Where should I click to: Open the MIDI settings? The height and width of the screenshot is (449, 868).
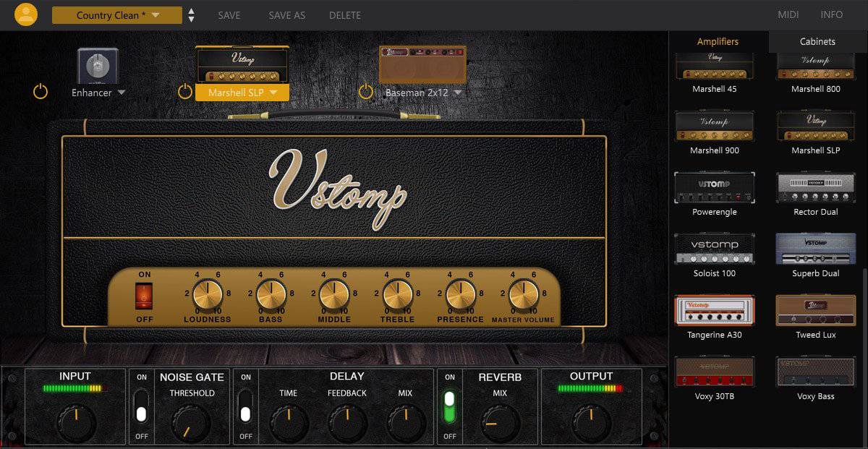pyautogui.click(x=788, y=15)
